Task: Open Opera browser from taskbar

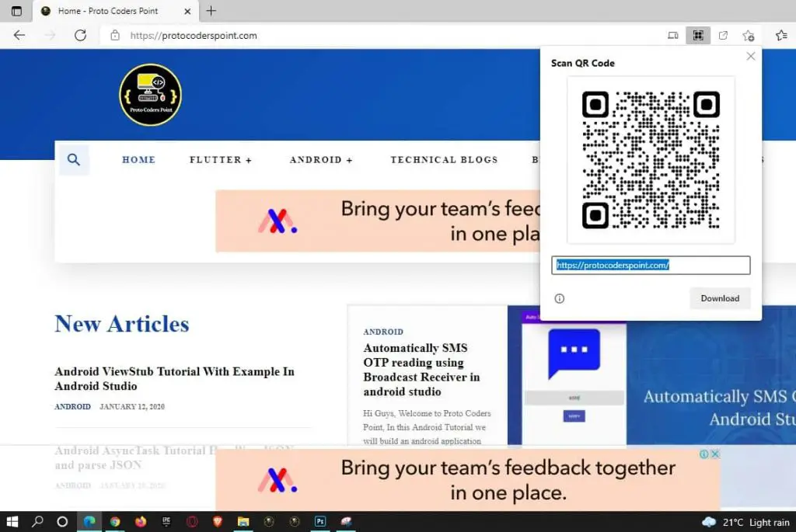Action: tap(192, 521)
